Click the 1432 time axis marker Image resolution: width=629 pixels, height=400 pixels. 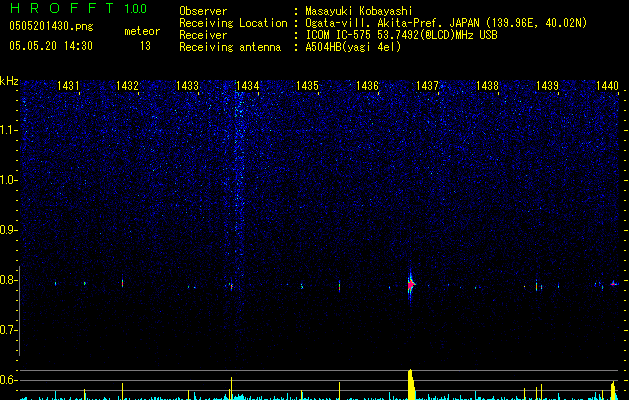[127, 86]
